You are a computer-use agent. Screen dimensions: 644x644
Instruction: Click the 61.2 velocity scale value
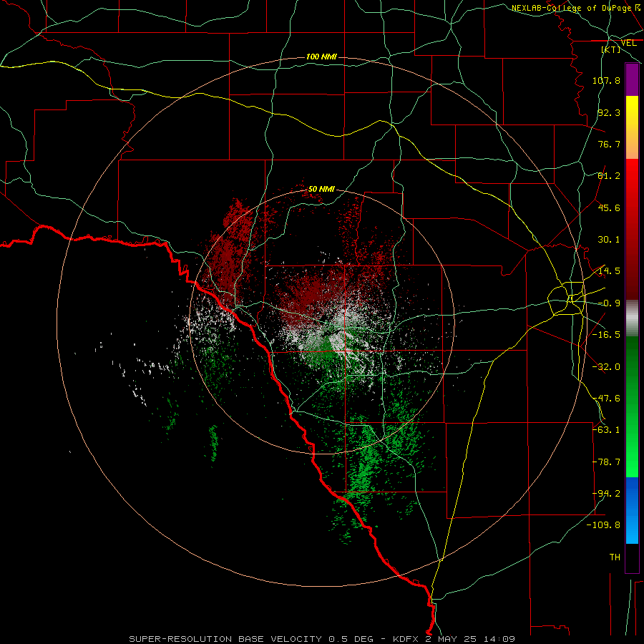(x=609, y=176)
